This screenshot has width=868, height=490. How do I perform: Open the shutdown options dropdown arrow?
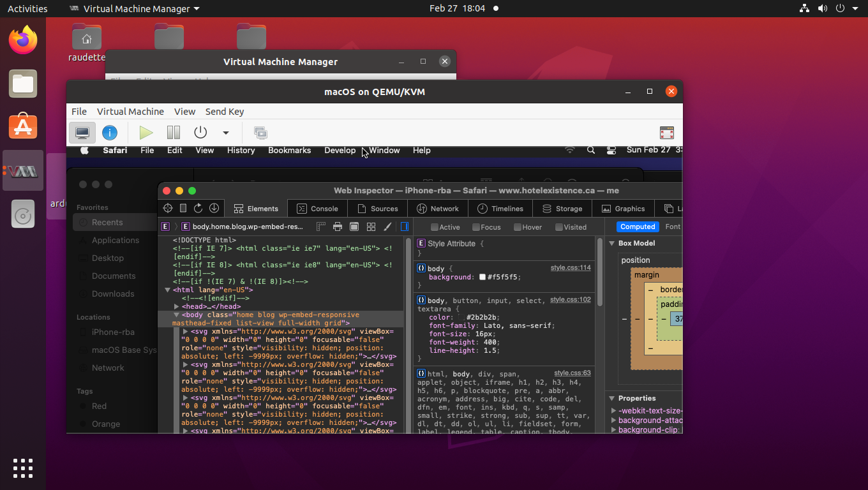(225, 132)
